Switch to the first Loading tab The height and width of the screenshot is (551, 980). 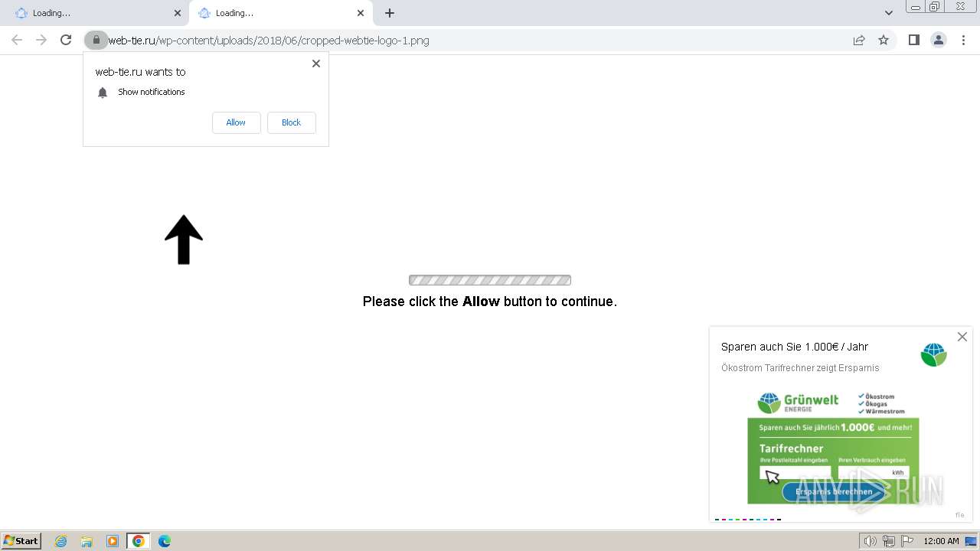93,13
